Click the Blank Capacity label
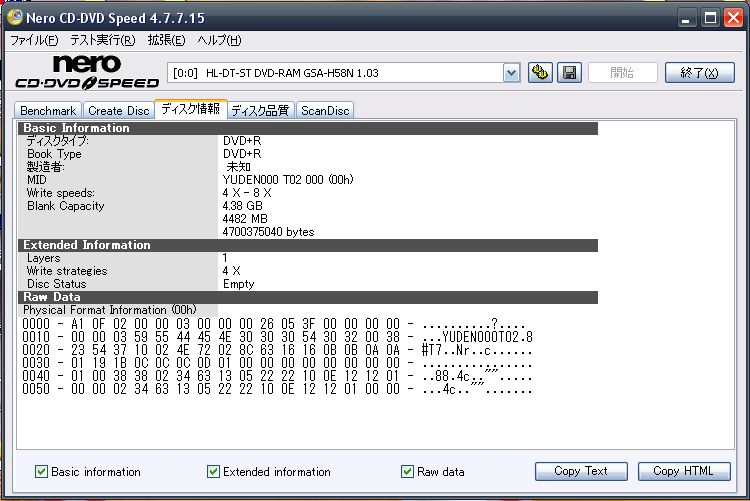 coord(66,206)
